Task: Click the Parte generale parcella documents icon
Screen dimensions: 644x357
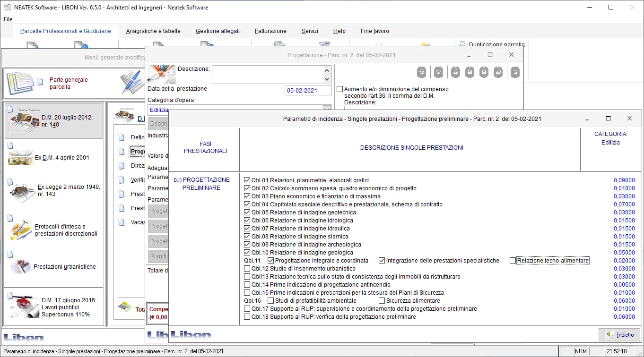Action: coord(20,84)
